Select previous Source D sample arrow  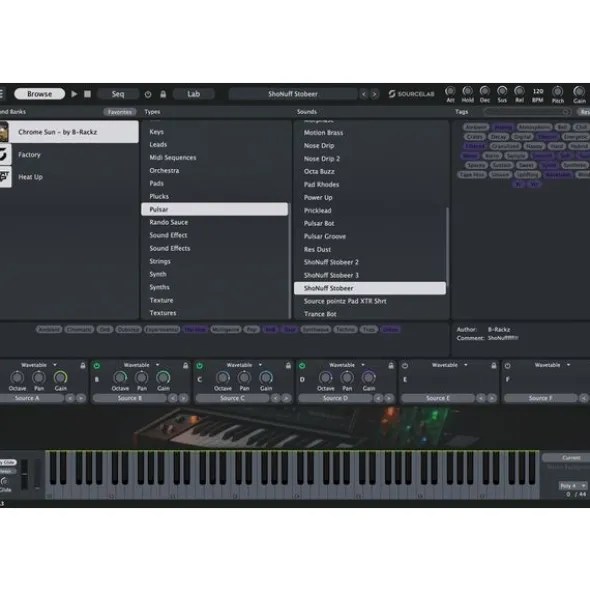378,398
